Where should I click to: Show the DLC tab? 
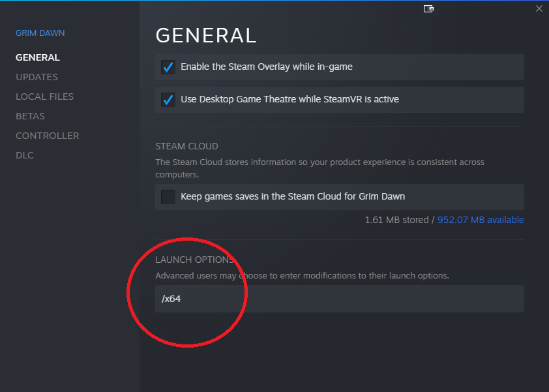pyautogui.click(x=25, y=155)
